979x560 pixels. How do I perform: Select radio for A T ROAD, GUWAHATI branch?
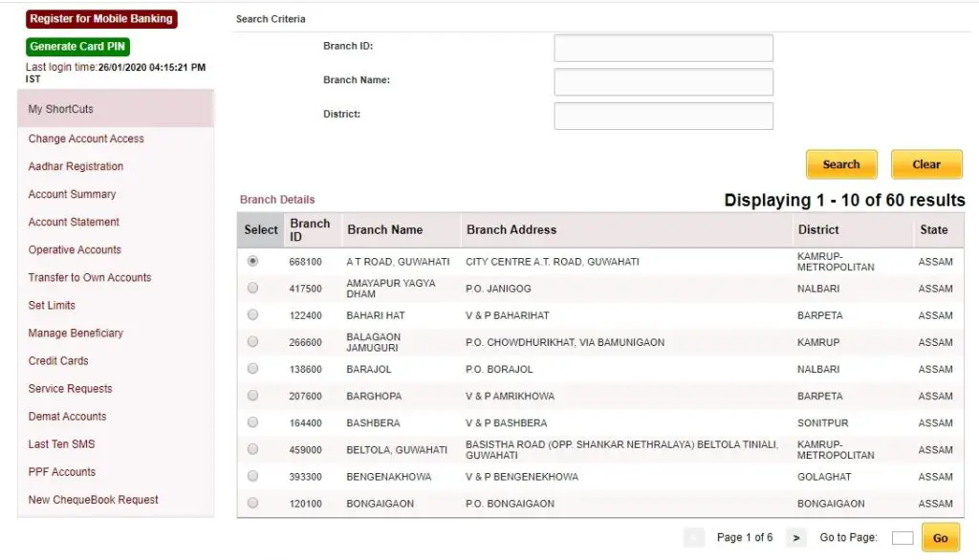coord(252,261)
